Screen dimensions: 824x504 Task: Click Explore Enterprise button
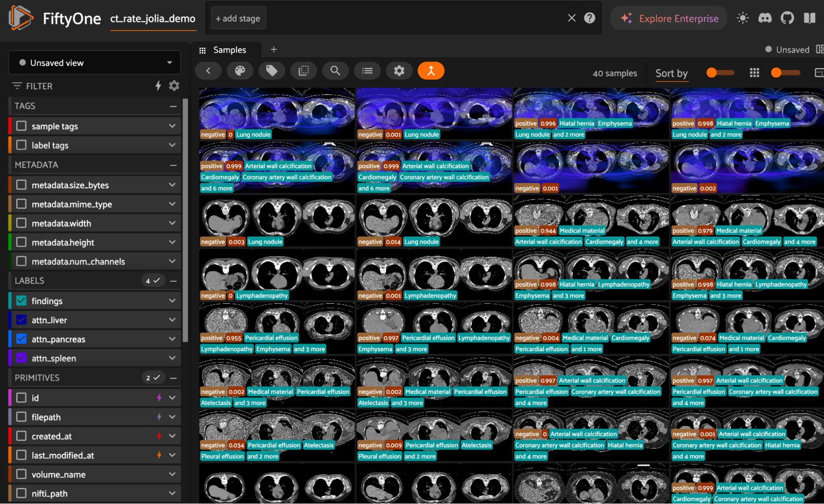[x=669, y=18]
